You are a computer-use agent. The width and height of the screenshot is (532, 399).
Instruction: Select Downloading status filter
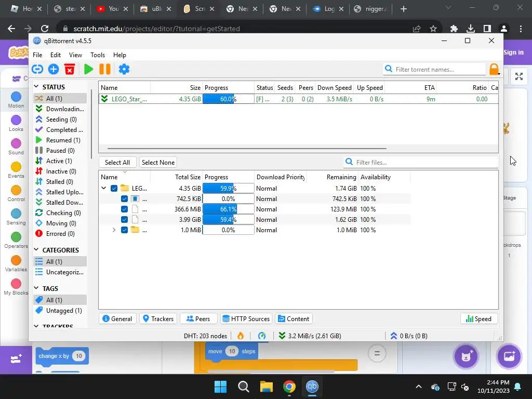(60, 109)
